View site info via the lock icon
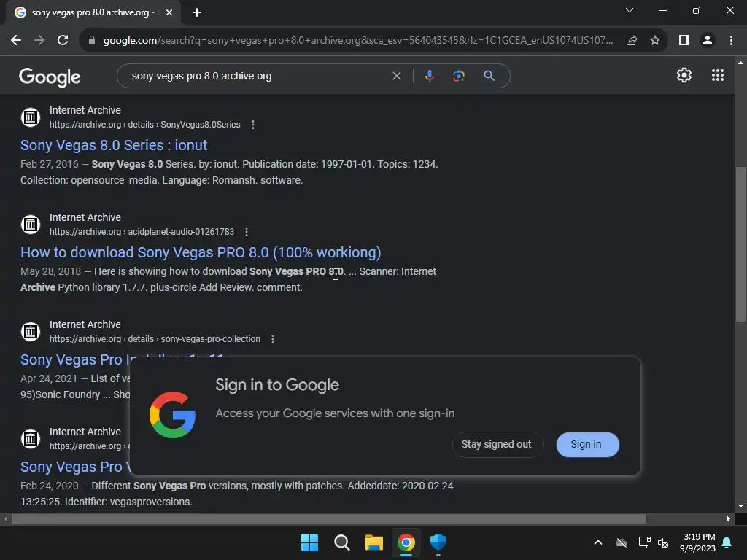The width and height of the screenshot is (747, 560). (x=92, y=41)
